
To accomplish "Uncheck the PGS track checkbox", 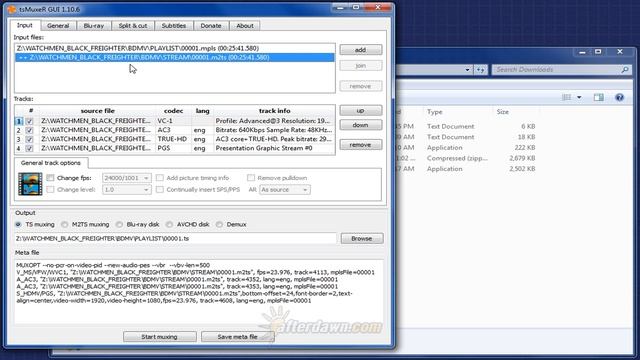I will (x=29, y=148).
